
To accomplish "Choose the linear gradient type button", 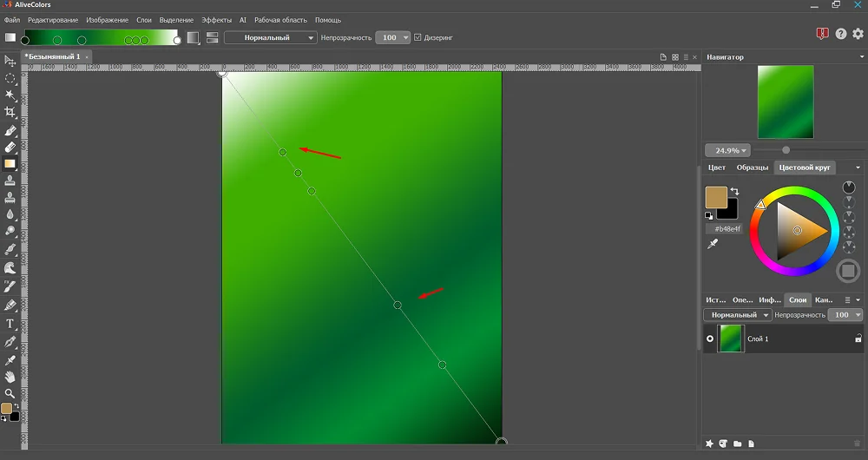I will [x=193, y=37].
